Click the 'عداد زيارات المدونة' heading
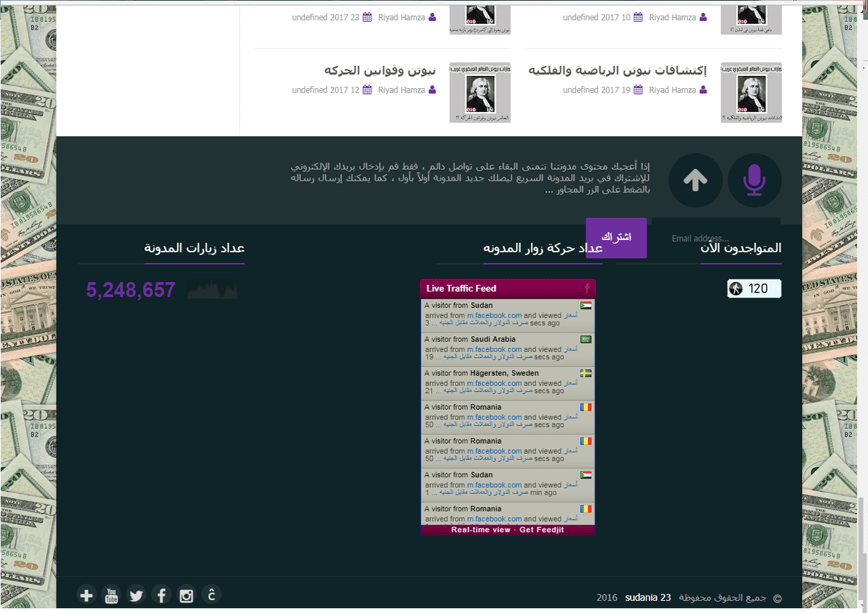This screenshot has width=868, height=613. coord(195,248)
